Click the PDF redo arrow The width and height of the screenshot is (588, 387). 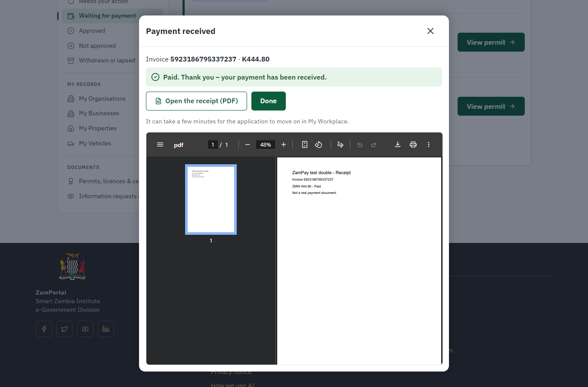point(374,144)
